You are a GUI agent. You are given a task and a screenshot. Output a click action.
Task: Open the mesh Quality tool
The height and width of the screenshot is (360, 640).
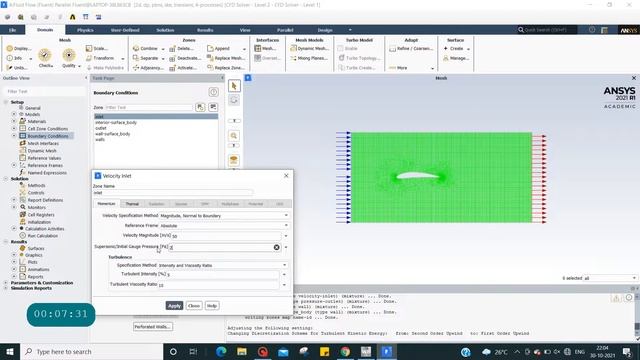click(x=69, y=55)
